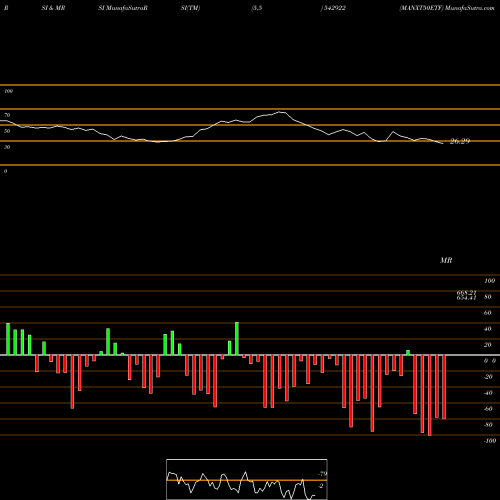This screenshot has width=500, height=500.
Task: Click the -20 label on the MR axis
Action: (488, 377)
